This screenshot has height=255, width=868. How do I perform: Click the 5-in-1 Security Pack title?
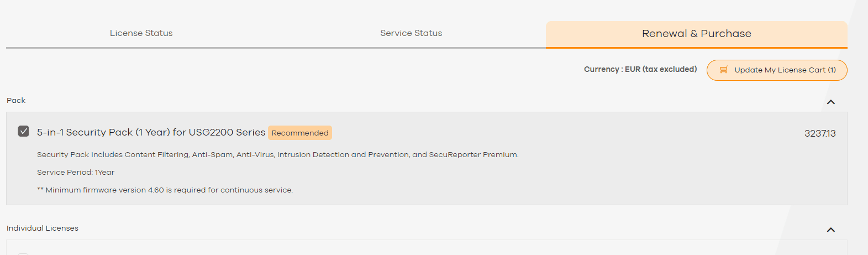click(x=151, y=132)
